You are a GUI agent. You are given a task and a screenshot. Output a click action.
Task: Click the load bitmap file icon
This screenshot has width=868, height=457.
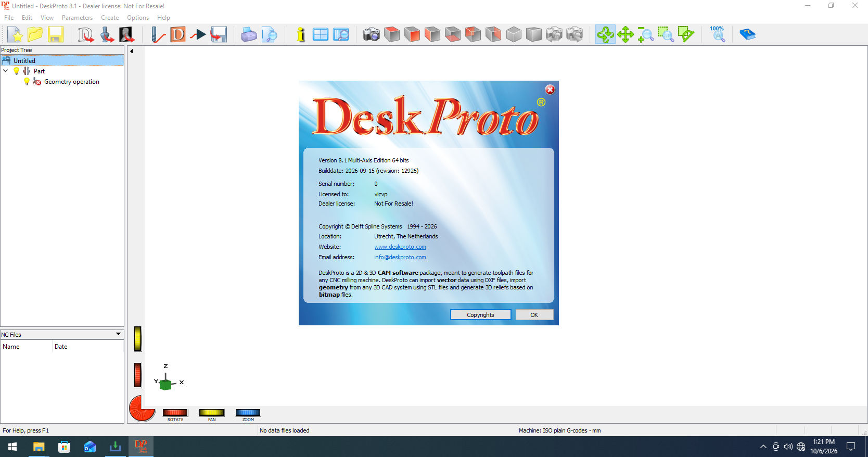tap(127, 35)
